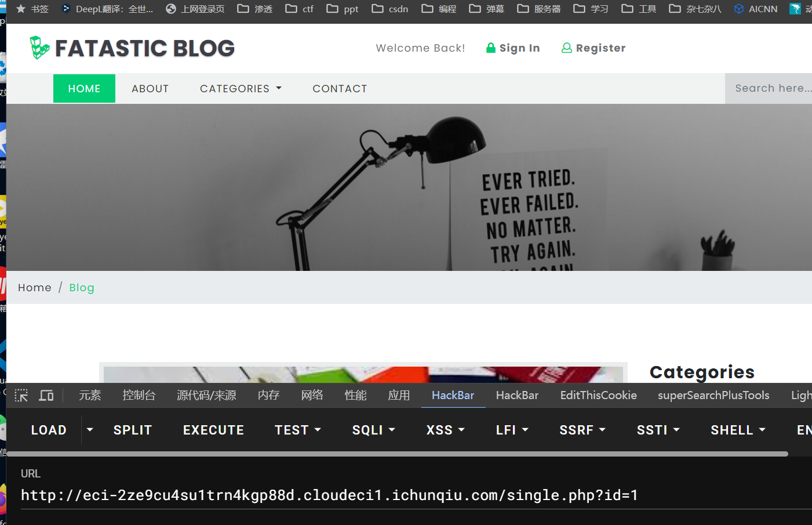Viewport: 812px width, 525px height.
Task: Open the SQLI payload dropdown
Action: point(373,430)
